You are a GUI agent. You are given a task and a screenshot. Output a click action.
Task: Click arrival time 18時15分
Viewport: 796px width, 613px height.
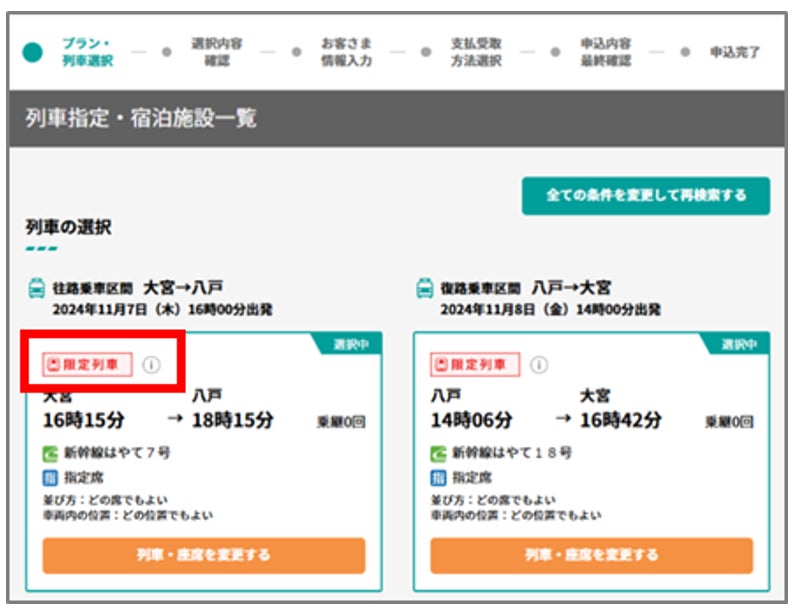[x=233, y=420]
